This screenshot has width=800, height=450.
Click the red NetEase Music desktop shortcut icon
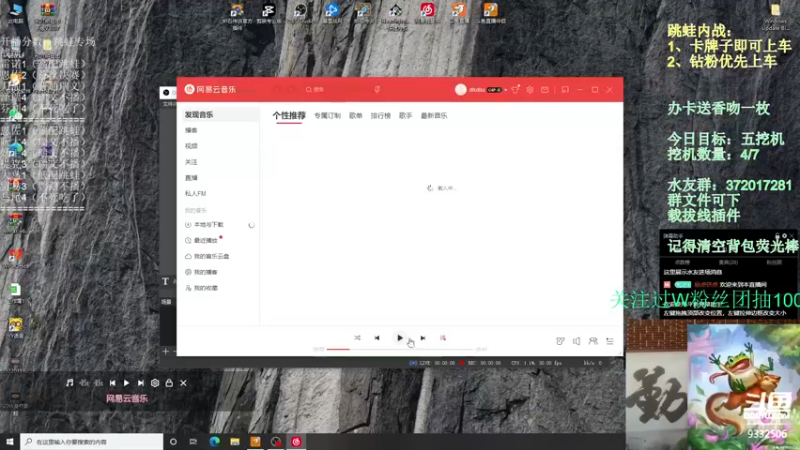pos(428,12)
